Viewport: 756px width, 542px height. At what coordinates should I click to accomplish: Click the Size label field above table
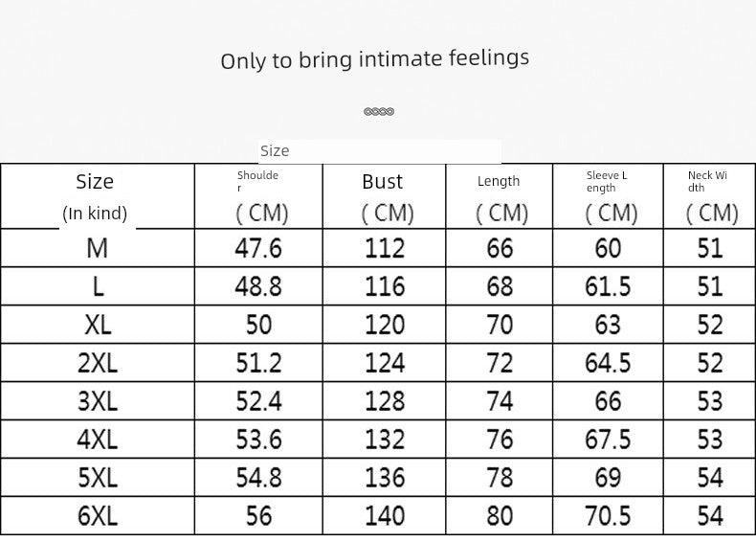380,151
